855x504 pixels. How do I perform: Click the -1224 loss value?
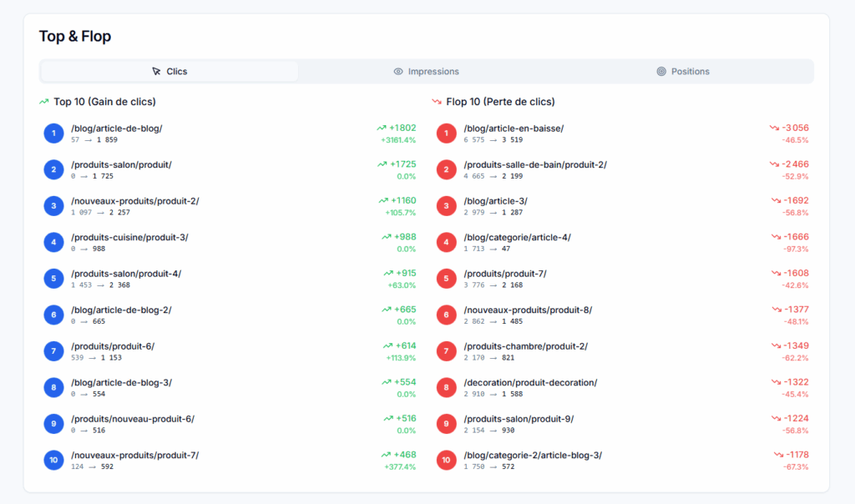pos(797,418)
